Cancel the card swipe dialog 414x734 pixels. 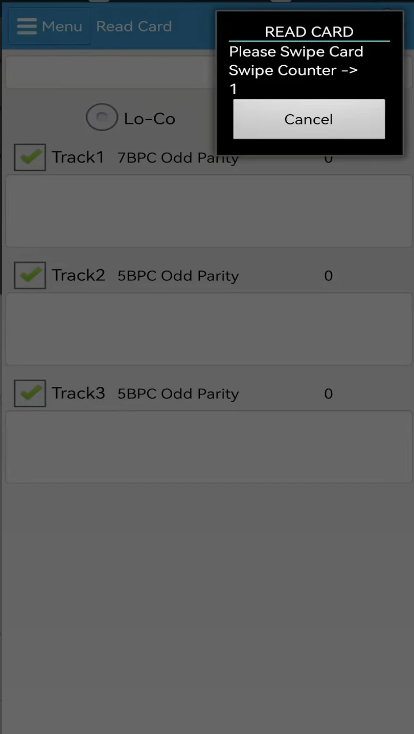309,119
